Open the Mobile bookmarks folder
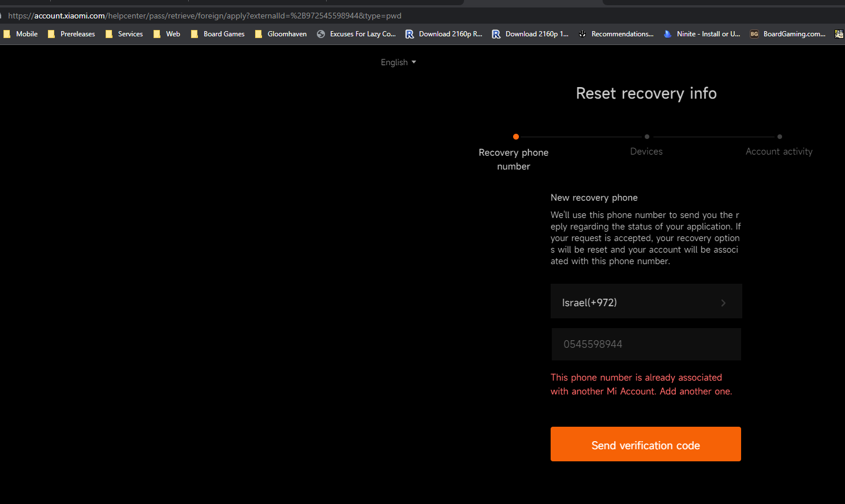The width and height of the screenshot is (845, 504). [21, 34]
